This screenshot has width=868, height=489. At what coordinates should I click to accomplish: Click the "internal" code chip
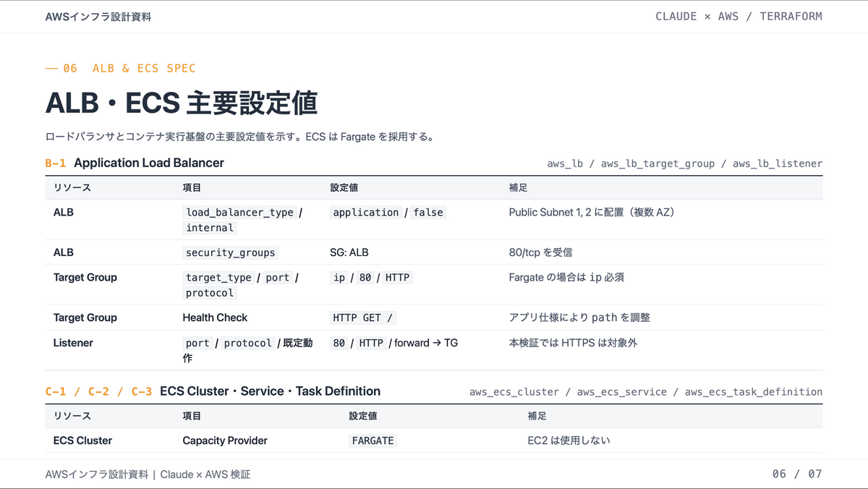(x=210, y=227)
